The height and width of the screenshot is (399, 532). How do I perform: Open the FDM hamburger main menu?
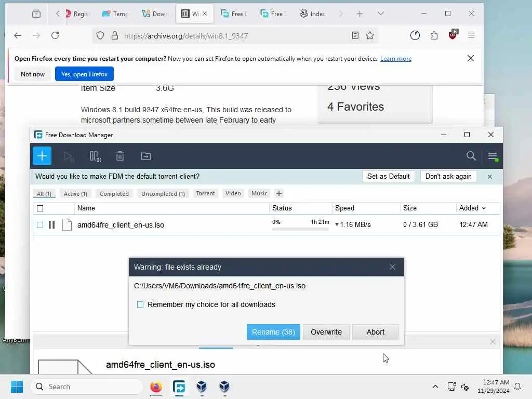coord(493,156)
